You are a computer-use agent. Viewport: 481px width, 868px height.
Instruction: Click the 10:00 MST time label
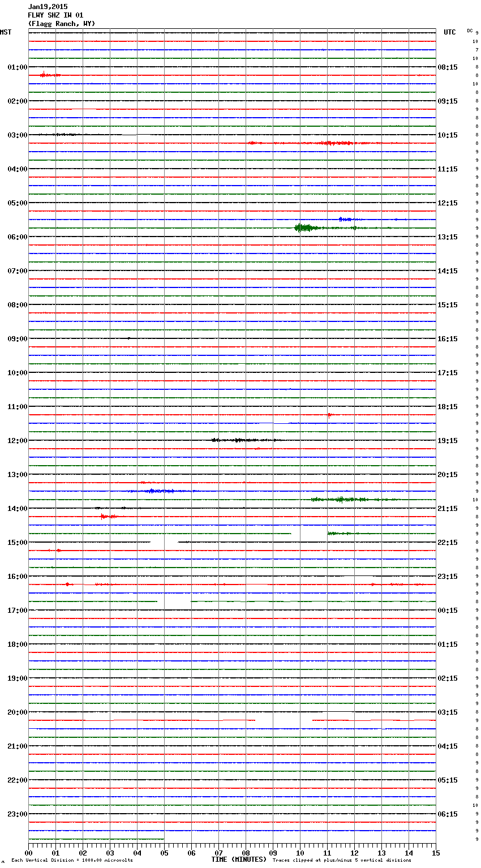[17, 373]
